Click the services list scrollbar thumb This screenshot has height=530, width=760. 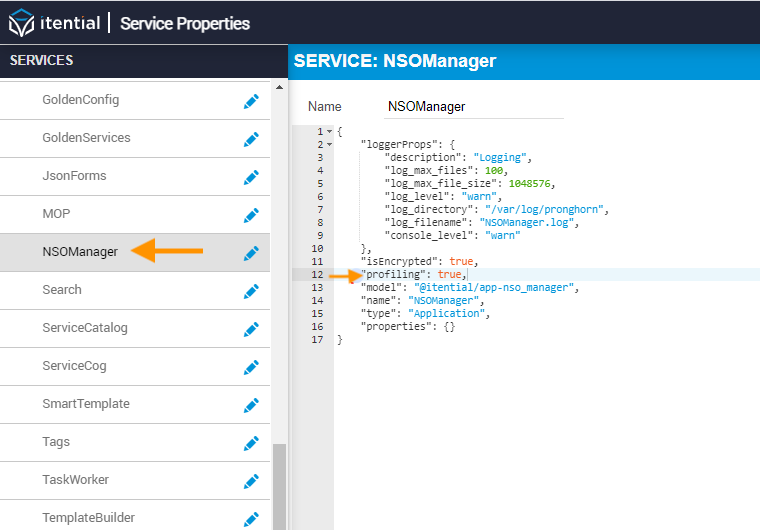coord(279,487)
